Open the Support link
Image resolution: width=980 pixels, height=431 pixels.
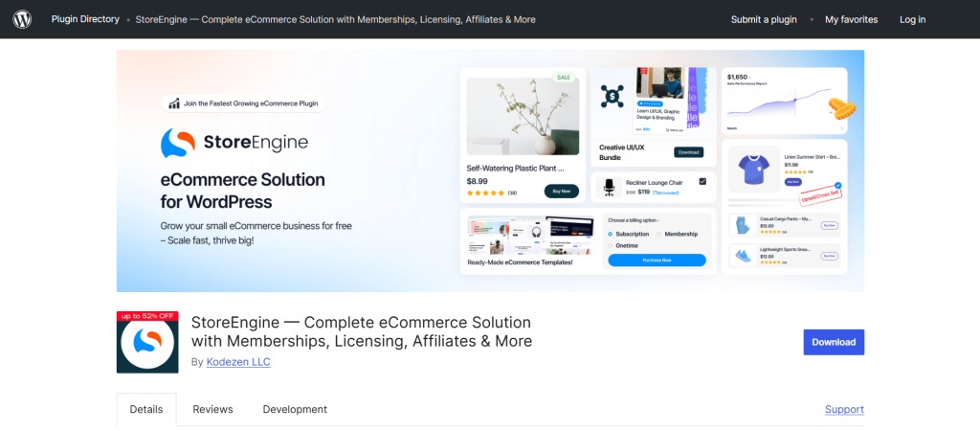(844, 409)
